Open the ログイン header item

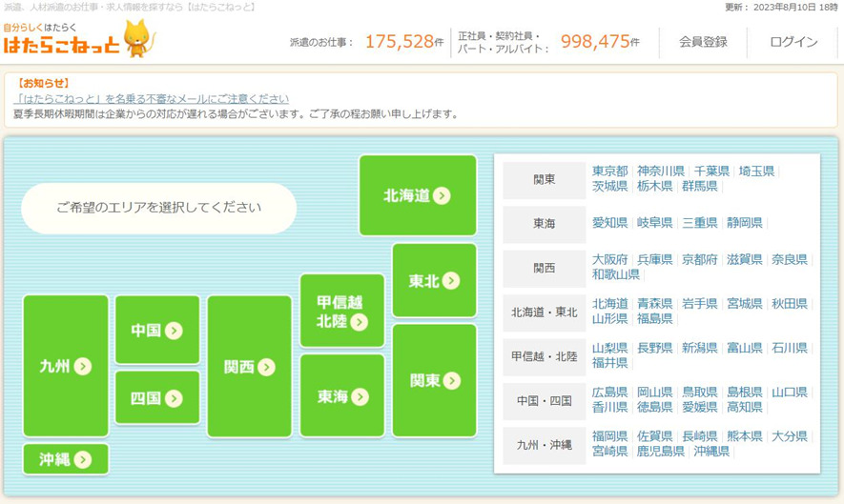(x=793, y=42)
